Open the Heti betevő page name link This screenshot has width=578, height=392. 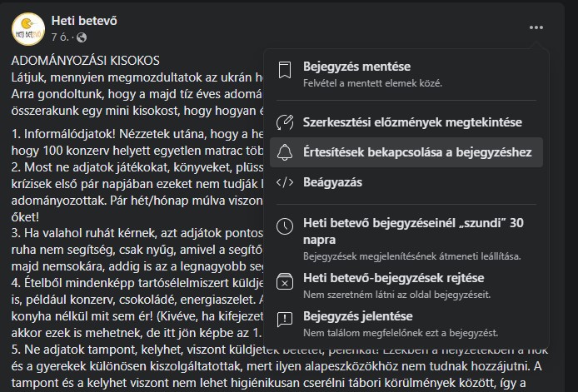[x=84, y=21]
